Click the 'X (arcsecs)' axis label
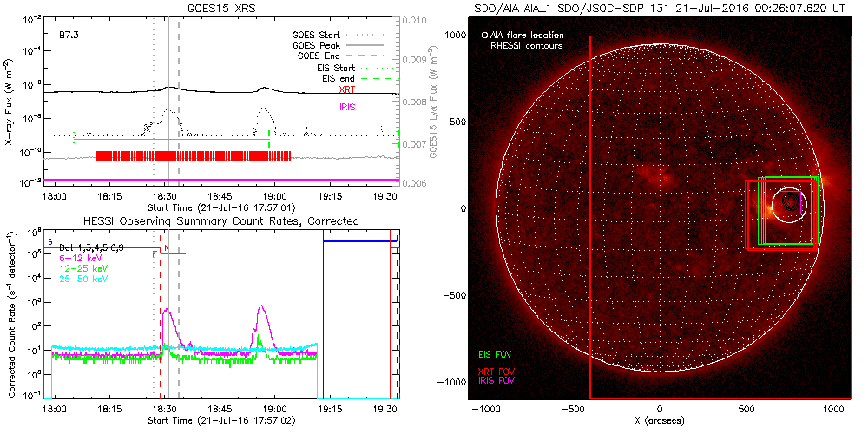Image resolution: width=868 pixels, height=434 pixels. (660, 421)
